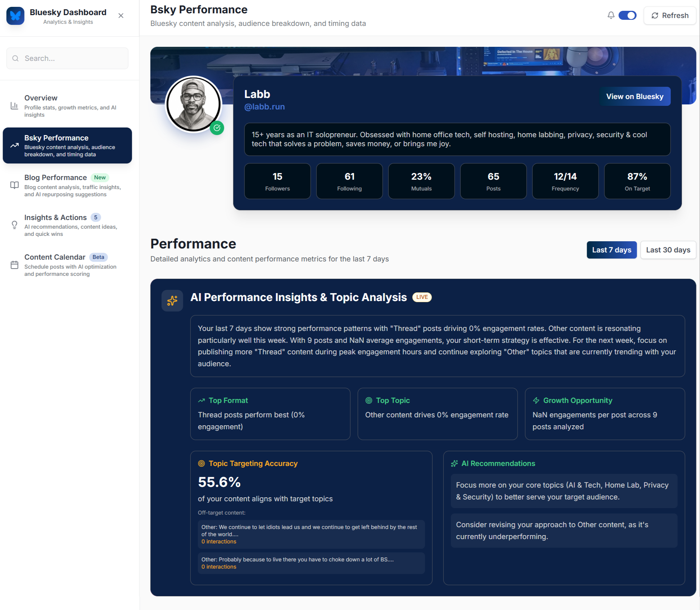Click the Content Calendar icon
Viewport: 700px width, 610px height.
tap(14, 265)
